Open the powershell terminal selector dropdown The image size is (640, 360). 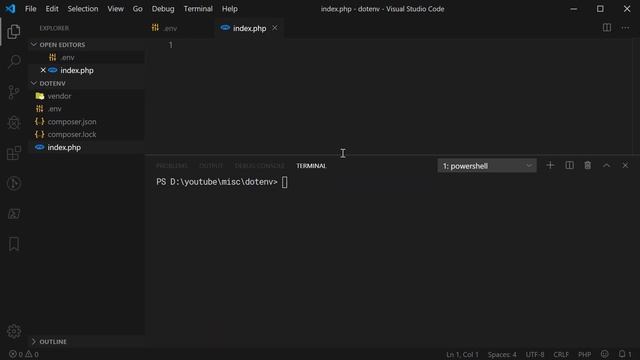coord(487,166)
